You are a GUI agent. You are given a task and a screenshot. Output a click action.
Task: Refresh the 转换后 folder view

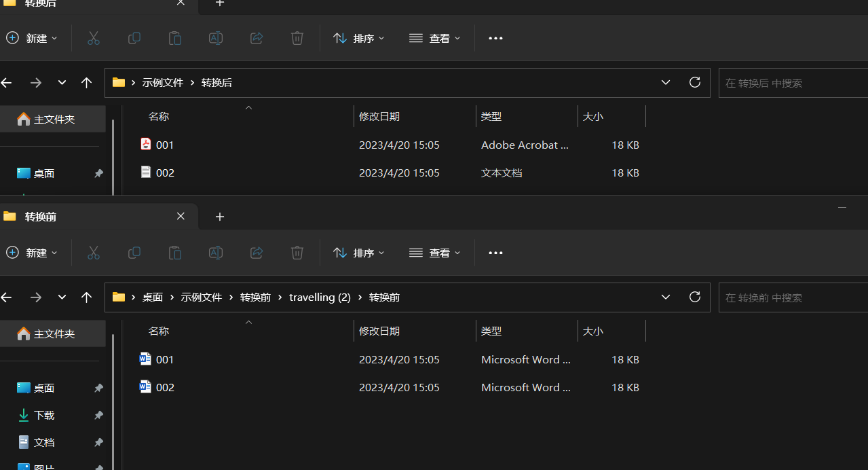[694, 82]
